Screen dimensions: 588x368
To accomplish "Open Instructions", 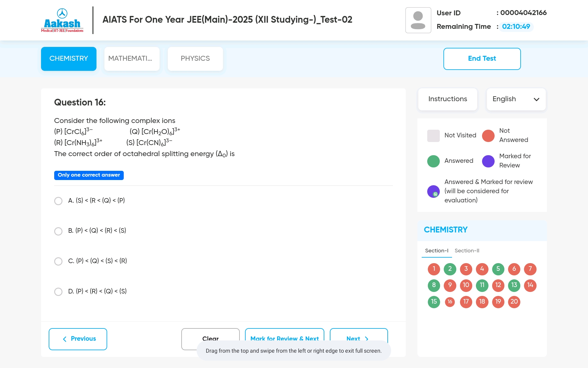I will [x=448, y=99].
